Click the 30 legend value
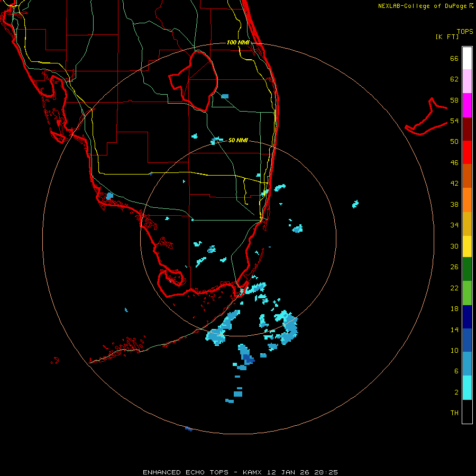 coord(454,246)
